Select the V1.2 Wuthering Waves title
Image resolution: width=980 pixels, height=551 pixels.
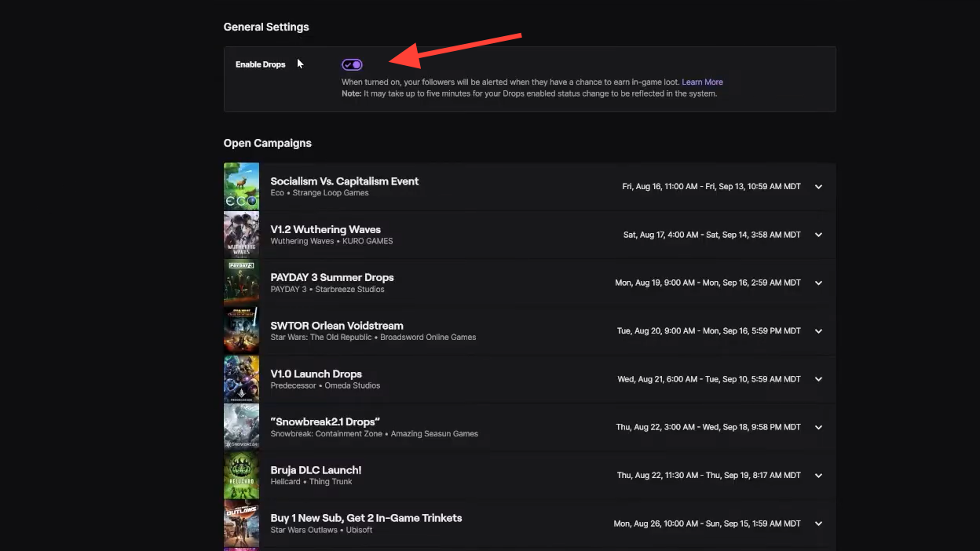[326, 229]
